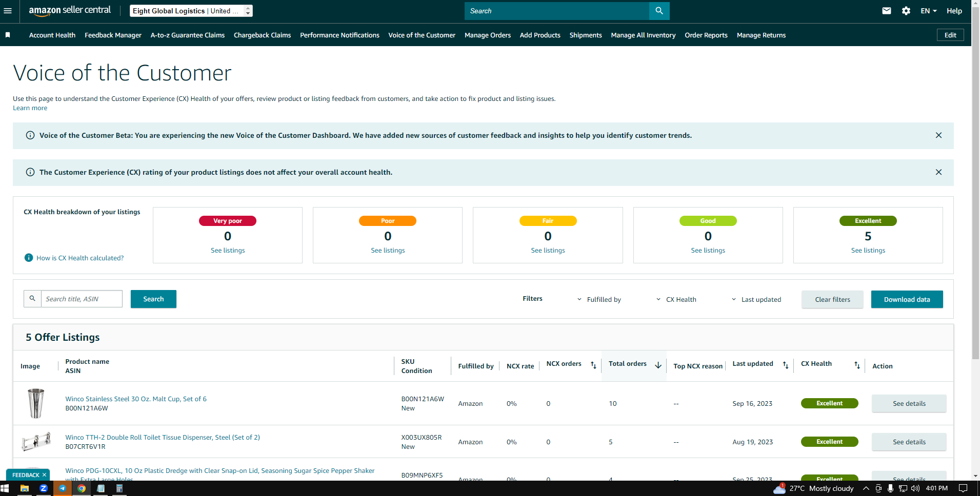Click the top Seller Central search field
980x496 pixels.
pos(557,11)
